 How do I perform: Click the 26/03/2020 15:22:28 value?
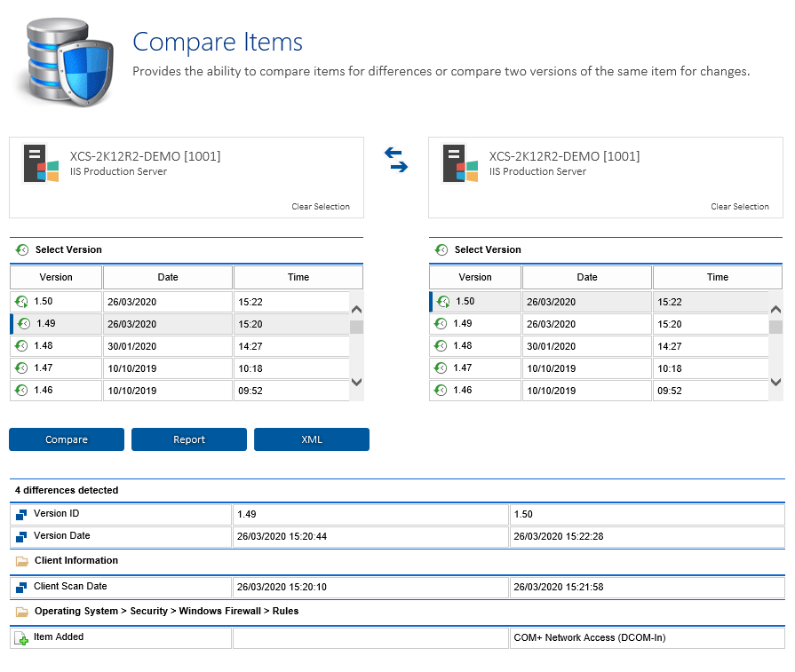[x=559, y=537]
